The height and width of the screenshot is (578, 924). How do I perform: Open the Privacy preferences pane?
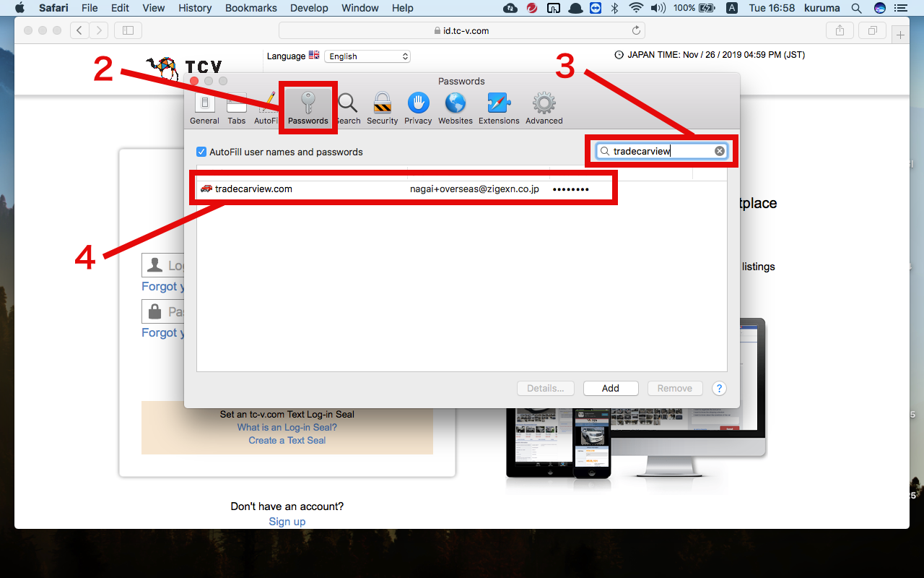[418, 108]
